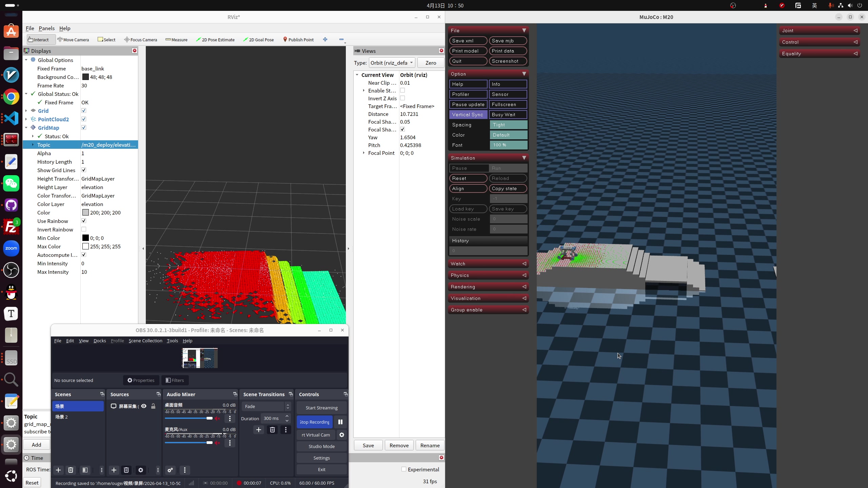Choose the Publish Point tool
This screenshot has width=868, height=488.
298,40
